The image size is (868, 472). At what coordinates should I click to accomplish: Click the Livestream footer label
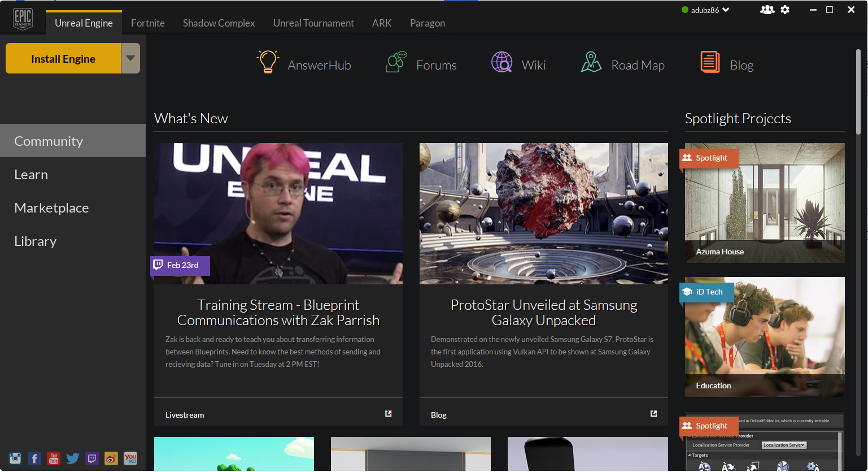[185, 415]
